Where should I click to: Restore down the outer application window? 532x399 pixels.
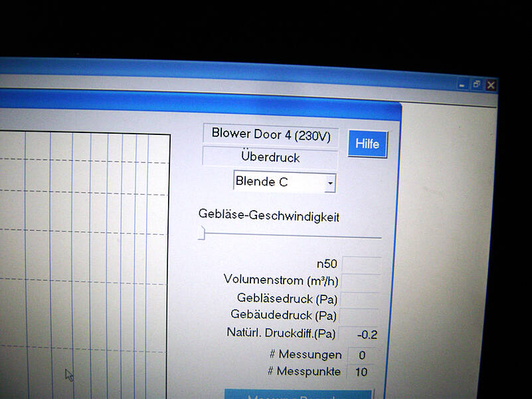pyautogui.click(x=476, y=84)
